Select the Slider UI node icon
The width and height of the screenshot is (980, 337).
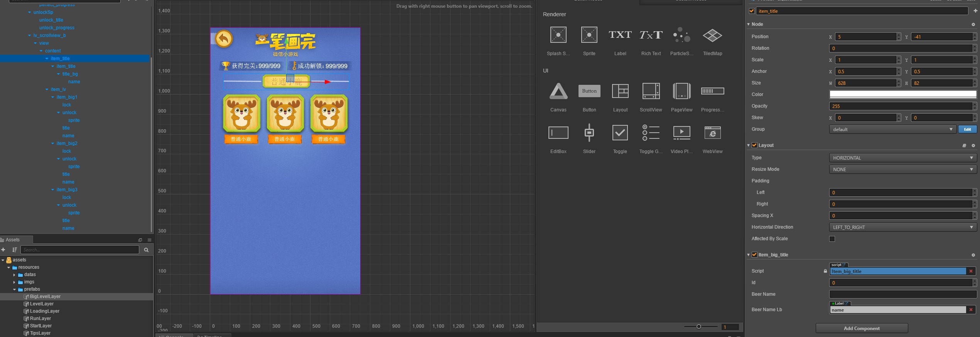coord(589,133)
